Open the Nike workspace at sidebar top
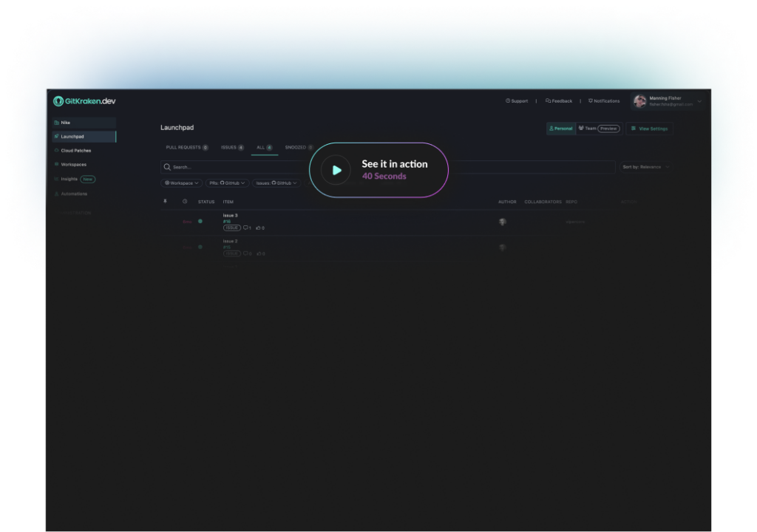Image resolution: width=757 pixels, height=532 pixels. 64,122
